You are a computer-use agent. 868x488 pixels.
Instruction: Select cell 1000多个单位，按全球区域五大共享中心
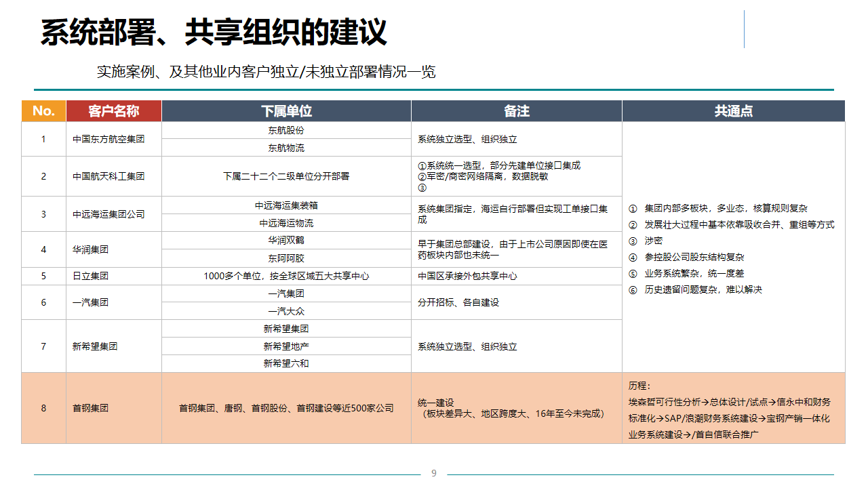point(286,277)
